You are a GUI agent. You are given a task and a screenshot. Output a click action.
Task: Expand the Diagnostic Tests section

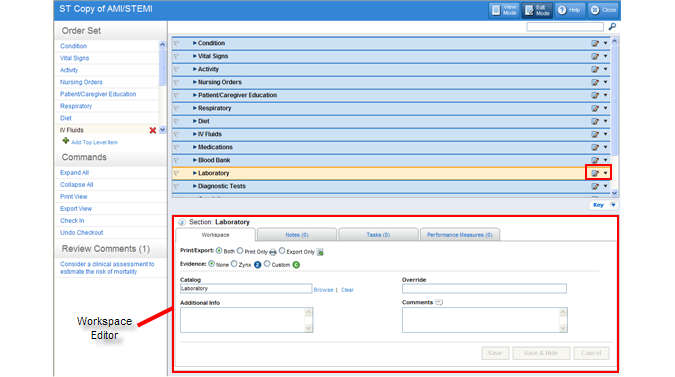tap(195, 186)
